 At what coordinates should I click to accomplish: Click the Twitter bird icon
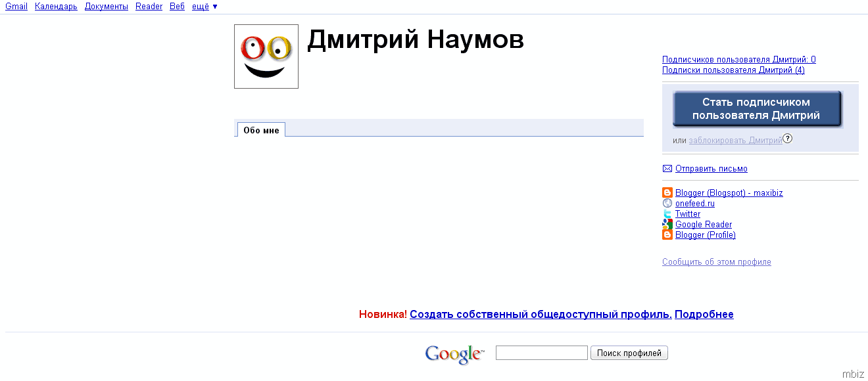[667, 214]
